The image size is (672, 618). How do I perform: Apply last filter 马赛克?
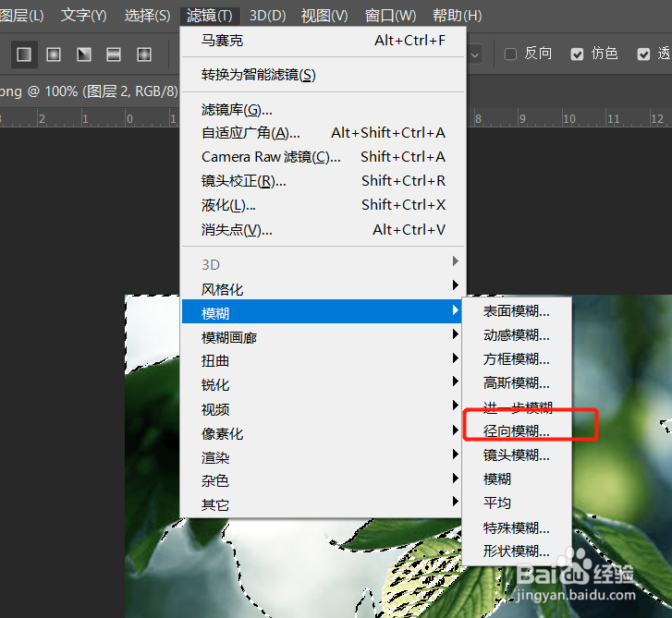pos(324,41)
